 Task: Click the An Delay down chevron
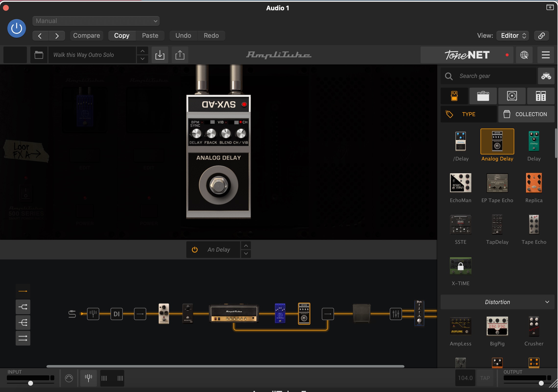click(x=246, y=254)
